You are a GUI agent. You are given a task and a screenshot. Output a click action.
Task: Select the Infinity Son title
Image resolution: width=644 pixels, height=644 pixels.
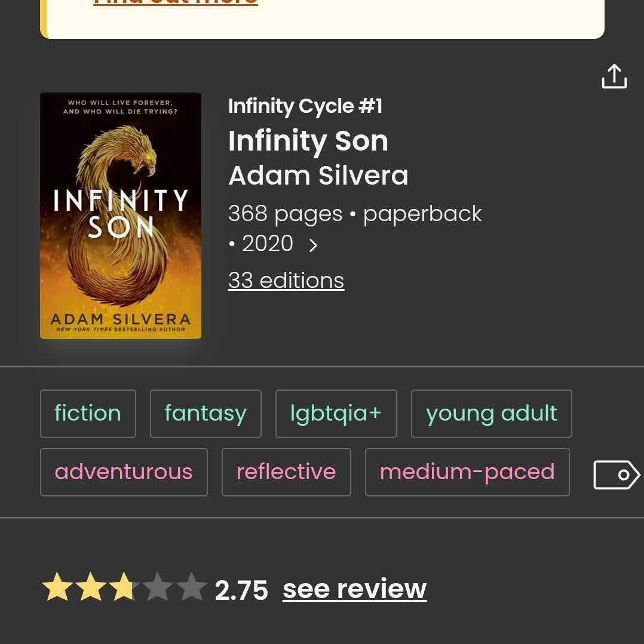click(308, 141)
